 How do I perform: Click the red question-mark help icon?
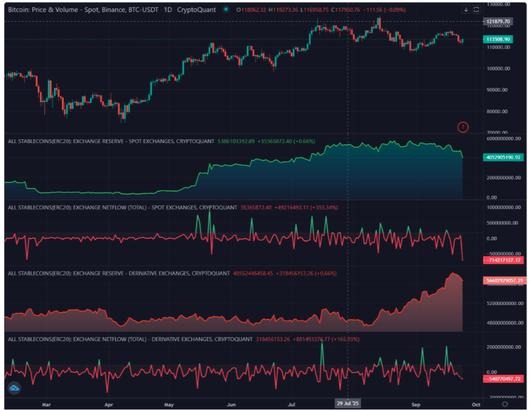pos(463,127)
